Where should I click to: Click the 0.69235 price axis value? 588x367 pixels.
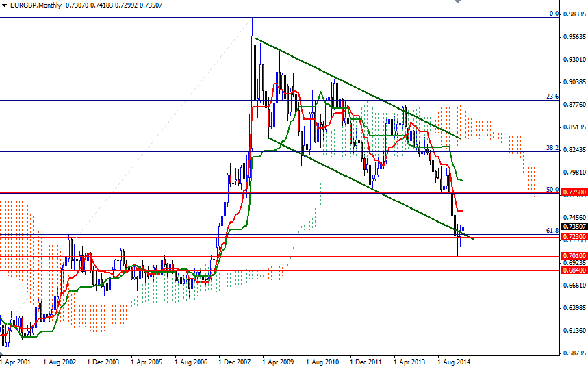click(x=574, y=263)
